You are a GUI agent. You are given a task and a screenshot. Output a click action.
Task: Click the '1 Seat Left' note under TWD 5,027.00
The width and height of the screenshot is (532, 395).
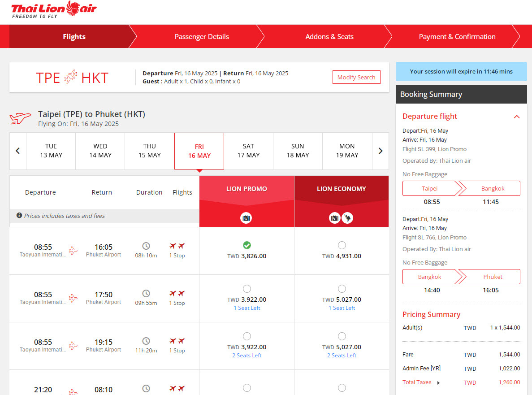click(x=342, y=308)
